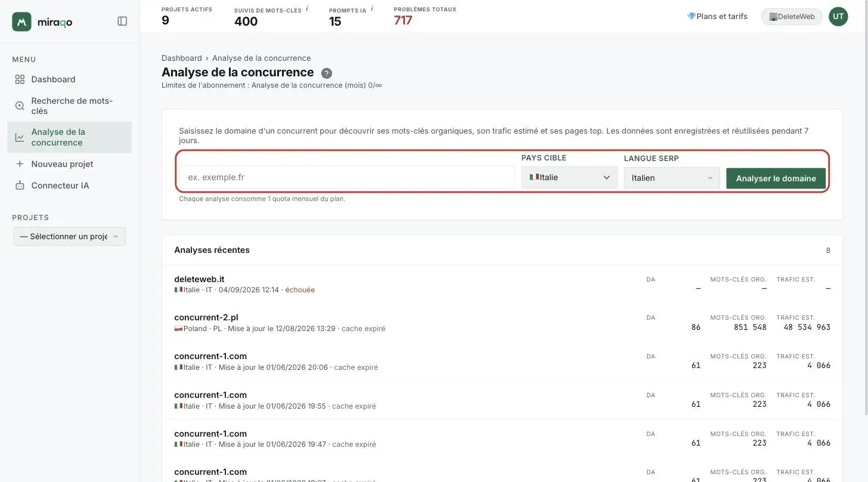Open the Plans et tarifs link
Image resolution: width=868 pixels, height=482 pixels.
717,17
